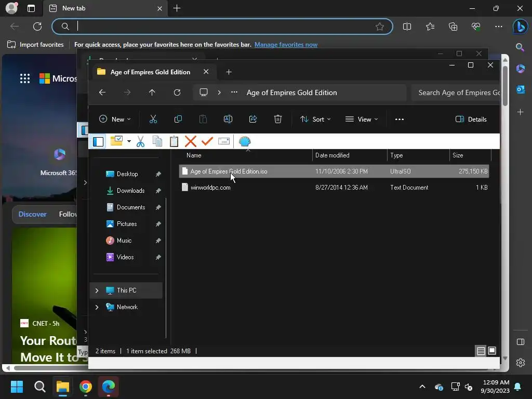Click the favorite star in Edge address bar
Image resolution: width=532 pixels, height=399 pixels.
[x=380, y=26]
